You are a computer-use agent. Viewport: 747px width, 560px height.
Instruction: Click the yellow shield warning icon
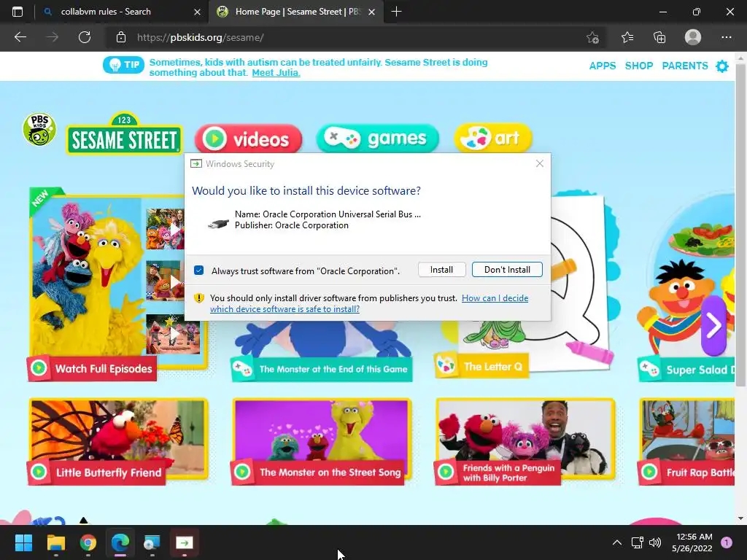198,298
